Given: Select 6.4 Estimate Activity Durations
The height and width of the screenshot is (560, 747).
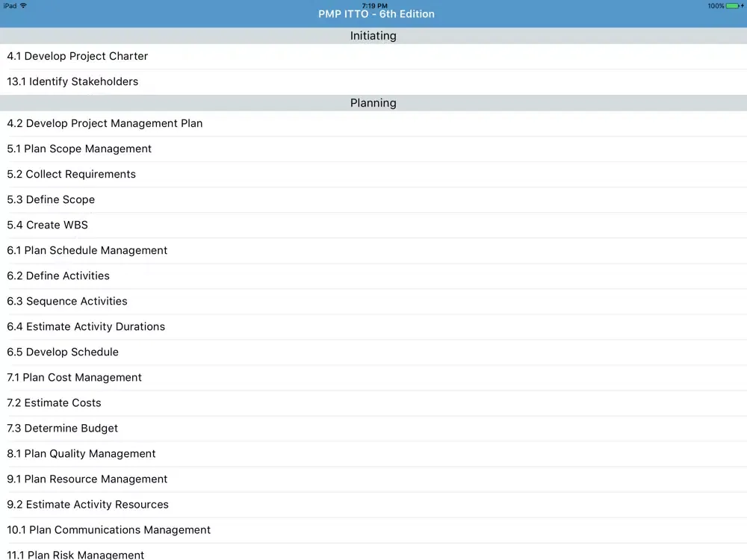Looking at the screenshot, I should 373,327.
